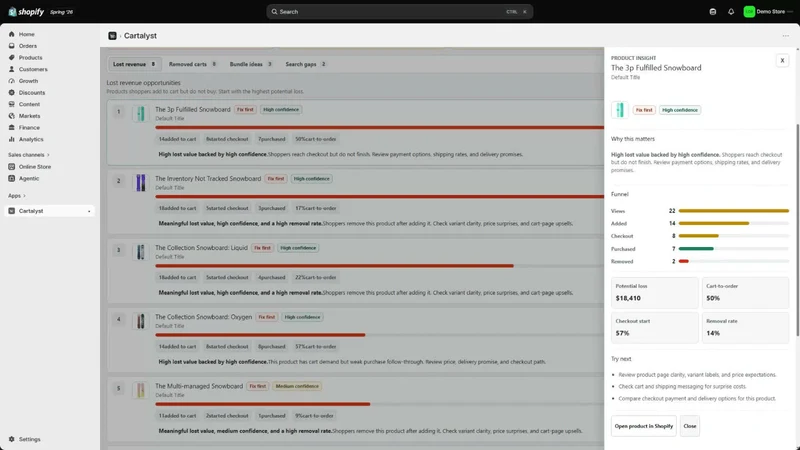Viewport: 800px width, 450px height.
Task: Click '9% cart-to-order' chip
Action: point(314,416)
